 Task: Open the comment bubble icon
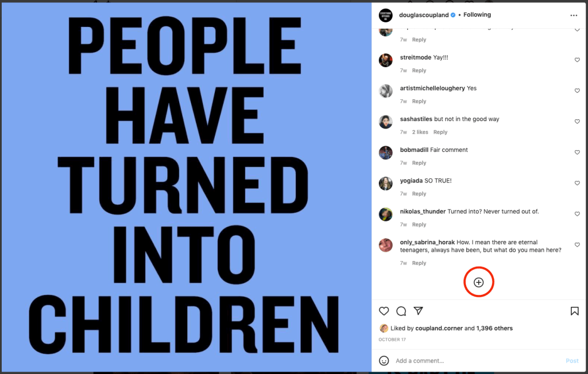click(x=401, y=311)
